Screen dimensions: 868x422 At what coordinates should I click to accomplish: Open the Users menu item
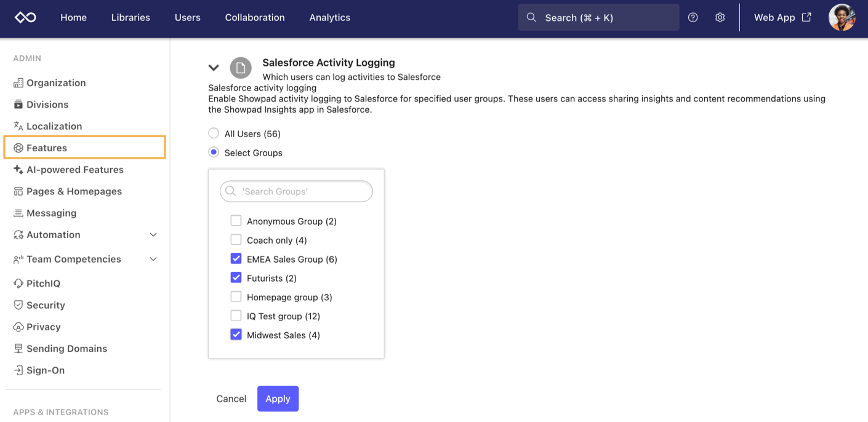tap(187, 17)
